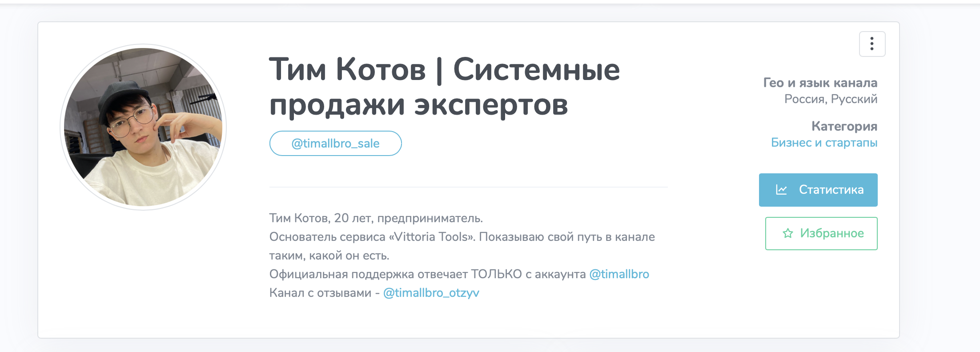Open the channel's round avatar photo
This screenshot has width=980, height=352.
[x=143, y=127]
